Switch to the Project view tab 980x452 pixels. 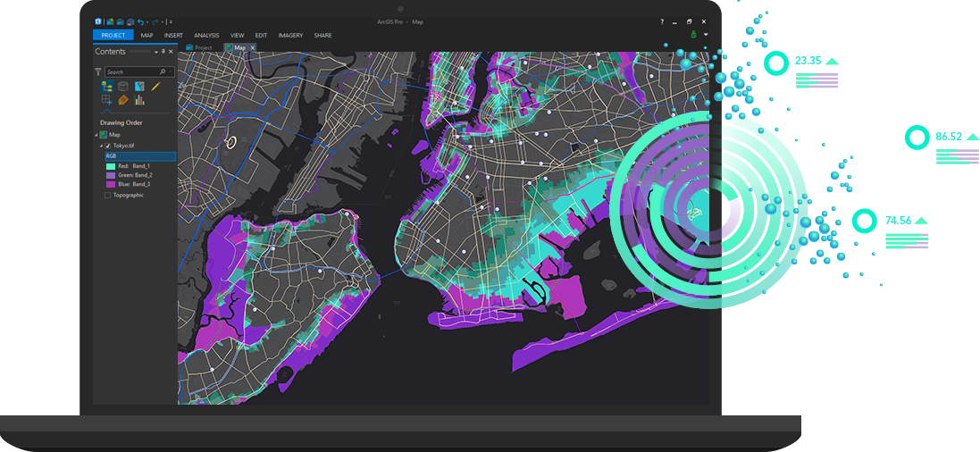tap(198, 47)
